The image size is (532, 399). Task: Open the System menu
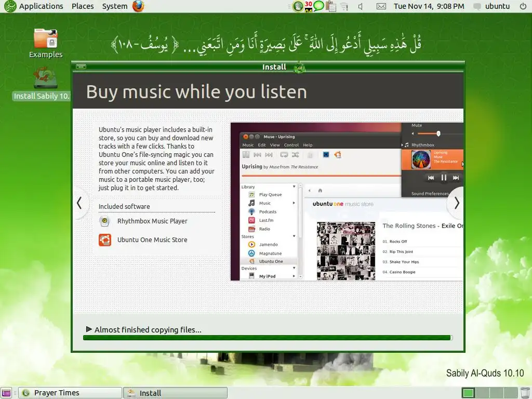[115, 6]
